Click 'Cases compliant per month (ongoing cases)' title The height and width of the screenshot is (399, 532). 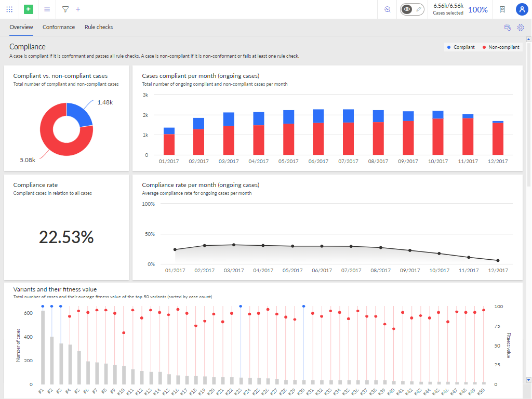point(201,76)
